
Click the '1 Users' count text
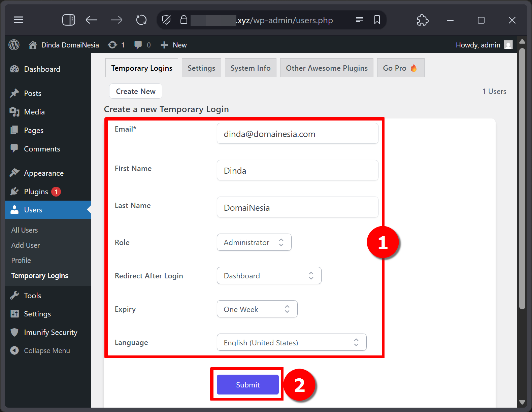pyautogui.click(x=494, y=91)
